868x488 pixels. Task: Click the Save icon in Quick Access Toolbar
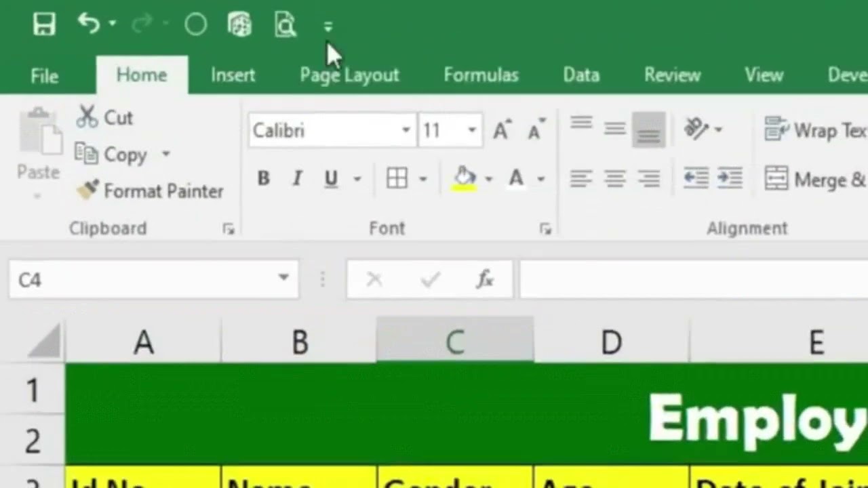coord(44,25)
